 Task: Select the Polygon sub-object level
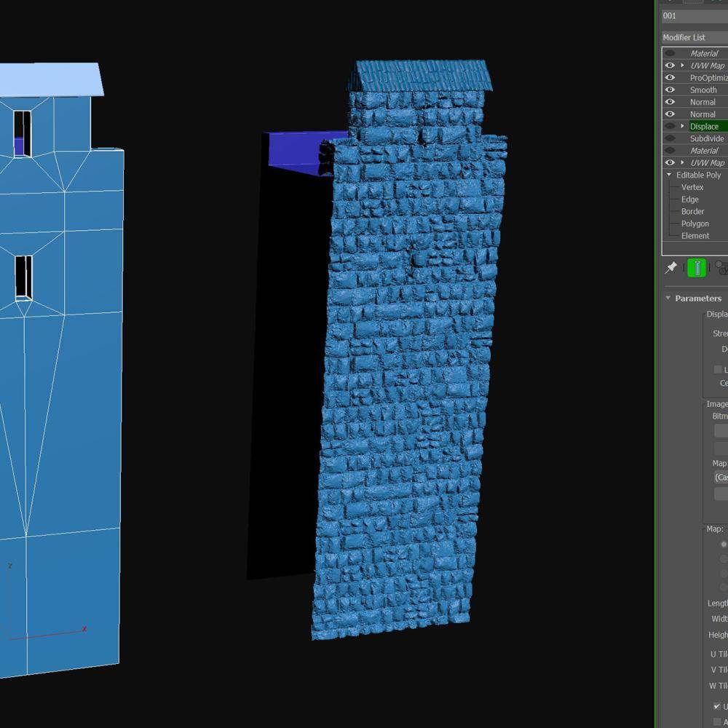coord(695,223)
